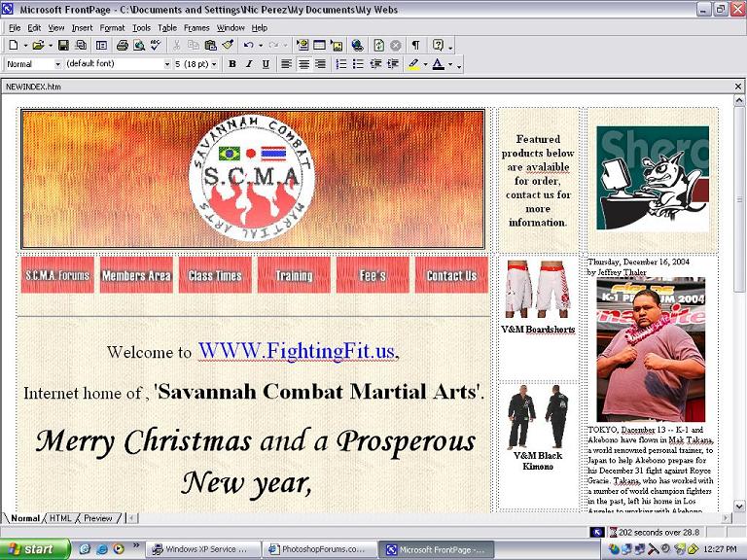Click the font color swatch button

pos(438,64)
